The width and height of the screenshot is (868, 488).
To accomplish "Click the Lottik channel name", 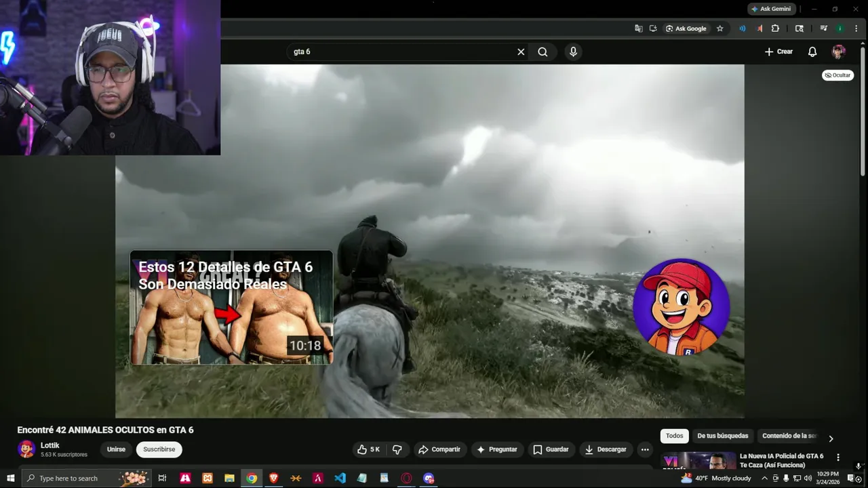I will pos(50,445).
